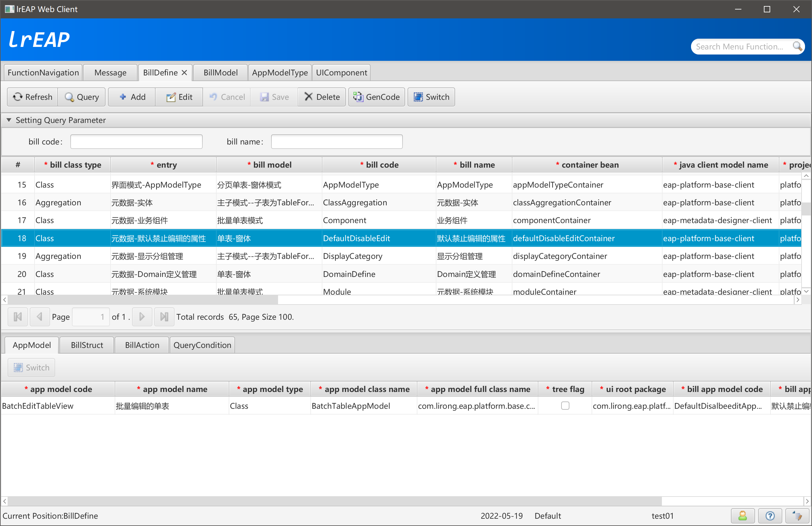Click upper table's horizontal scroll right arrow
Image resolution: width=812 pixels, height=526 pixels.
(798, 300)
